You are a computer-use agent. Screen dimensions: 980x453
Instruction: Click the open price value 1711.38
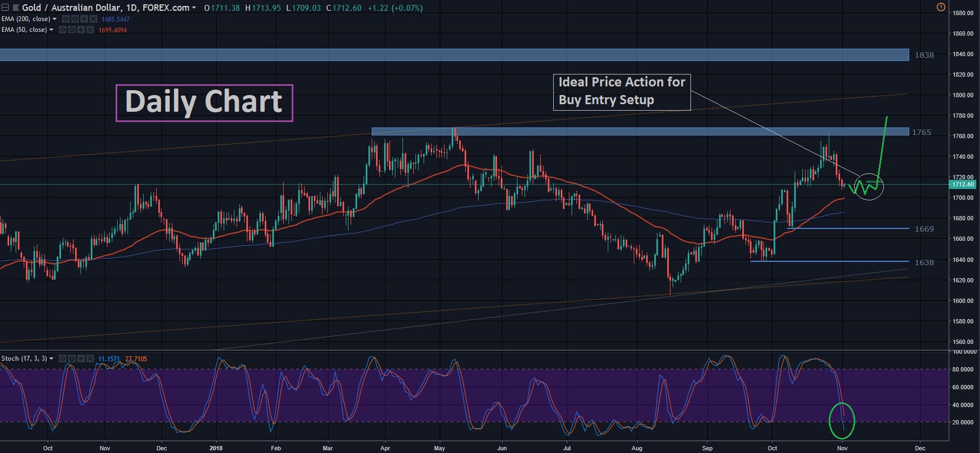[225, 8]
